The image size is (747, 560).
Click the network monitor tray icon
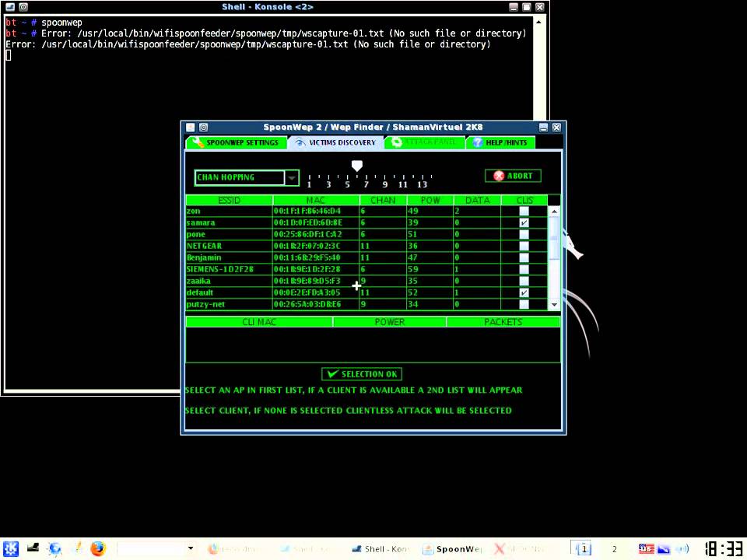pyautogui.click(x=664, y=549)
